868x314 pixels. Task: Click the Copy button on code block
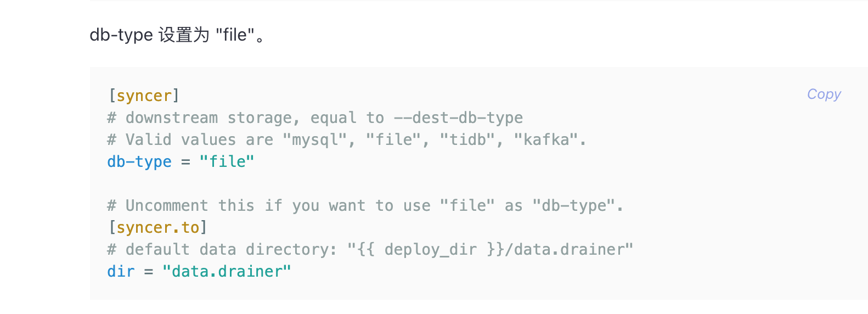pyautogui.click(x=824, y=94)
